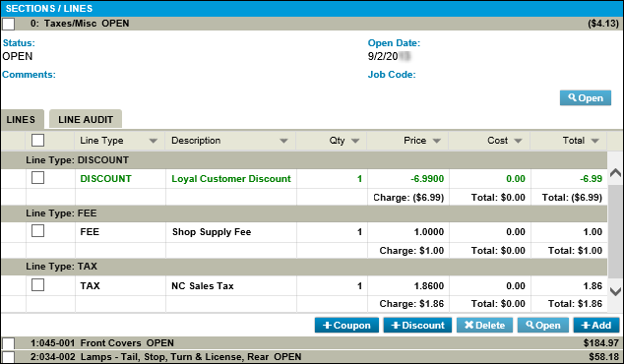Click the Coupon button
The image size is (624, 364).
pos(346,325)
